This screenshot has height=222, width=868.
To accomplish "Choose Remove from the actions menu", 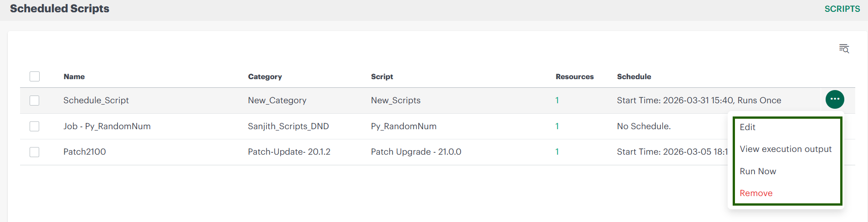I will [x=756, y=193].
